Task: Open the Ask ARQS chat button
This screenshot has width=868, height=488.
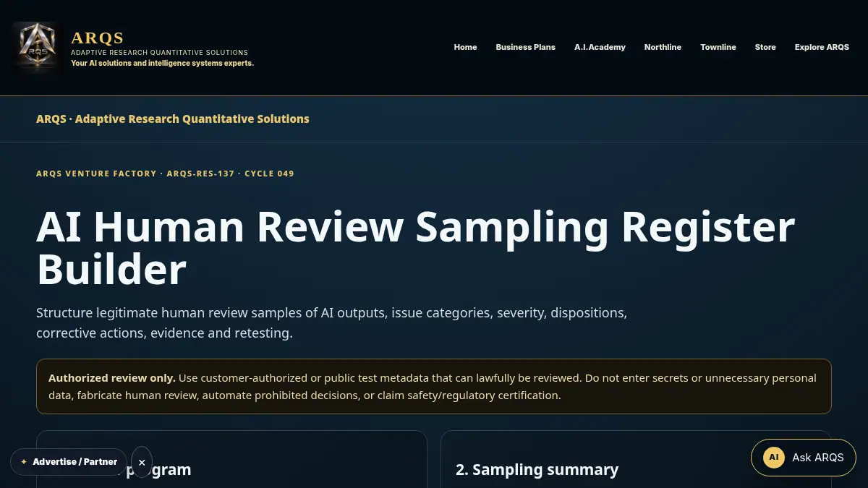Action: [x=803, y=458]
